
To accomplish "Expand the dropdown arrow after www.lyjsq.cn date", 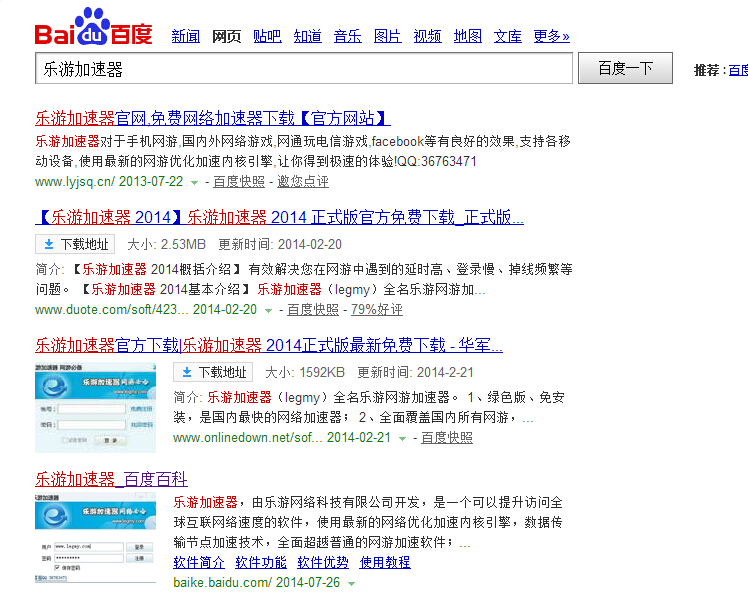I will (x=195, y=183).
